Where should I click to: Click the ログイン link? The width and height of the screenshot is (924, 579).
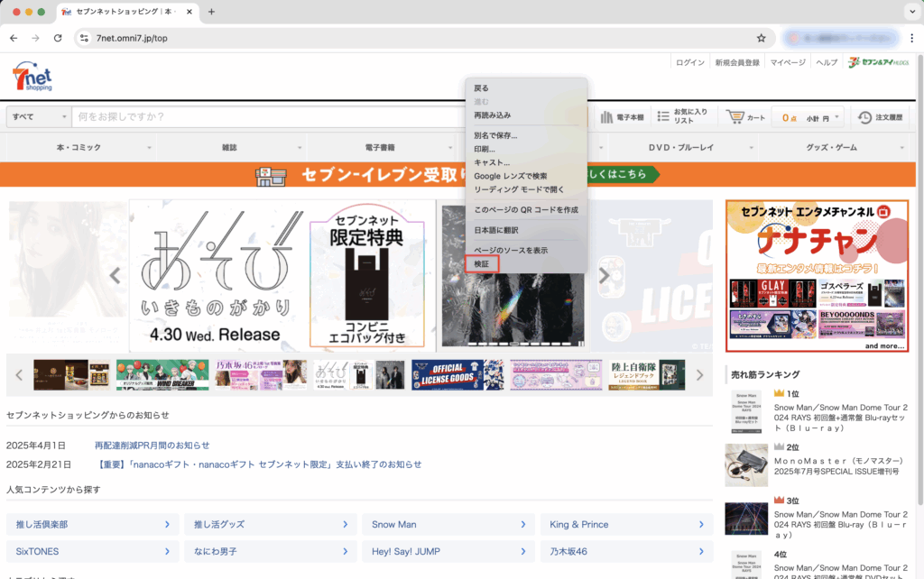(690, 62)
